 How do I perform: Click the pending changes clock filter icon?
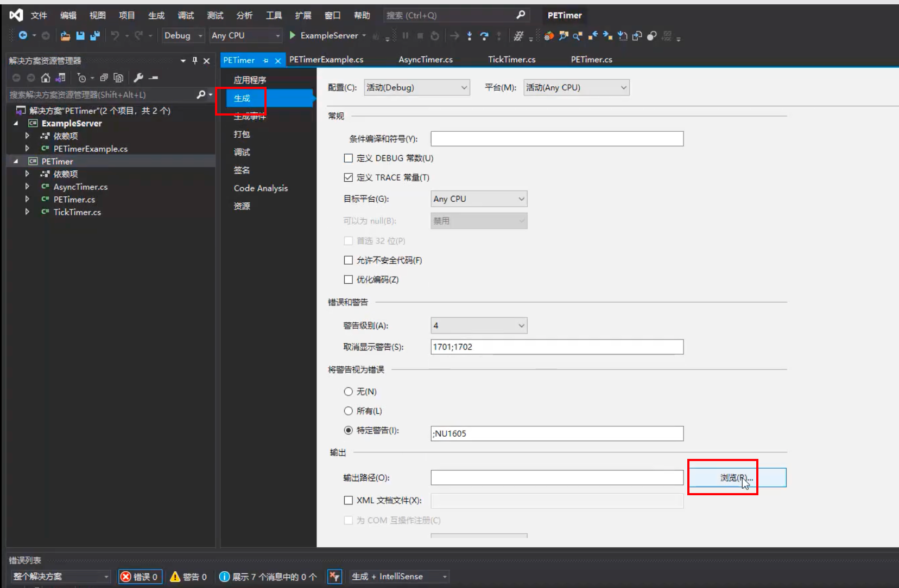pyautogui.click(x=82, y=78)
